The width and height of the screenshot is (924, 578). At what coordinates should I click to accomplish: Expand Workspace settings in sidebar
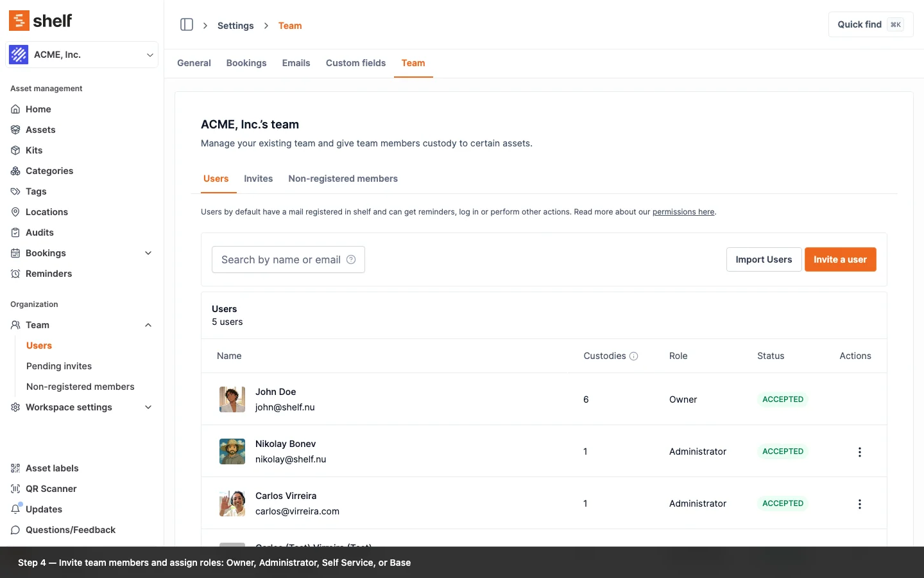(148, 407)
